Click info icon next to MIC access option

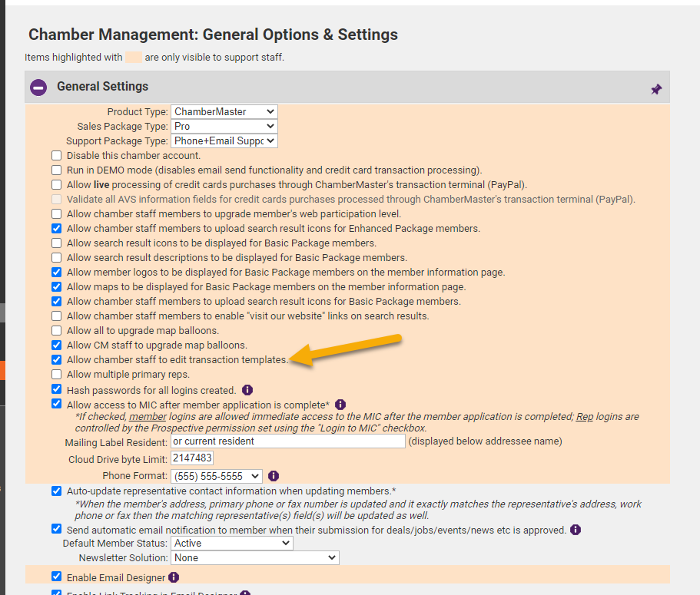[x=340, y=405]
